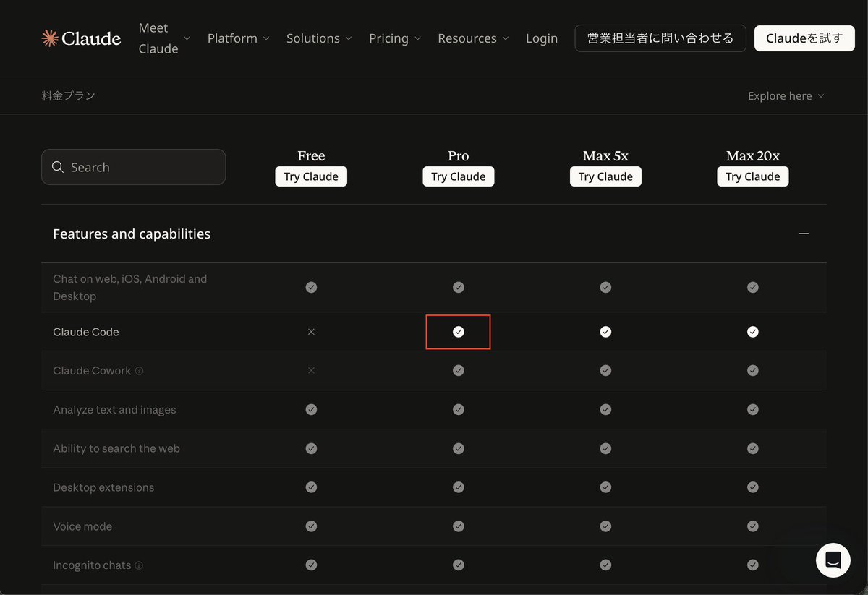Expand the Pricing menu
The image size is (868, 595).
[395, 38]
